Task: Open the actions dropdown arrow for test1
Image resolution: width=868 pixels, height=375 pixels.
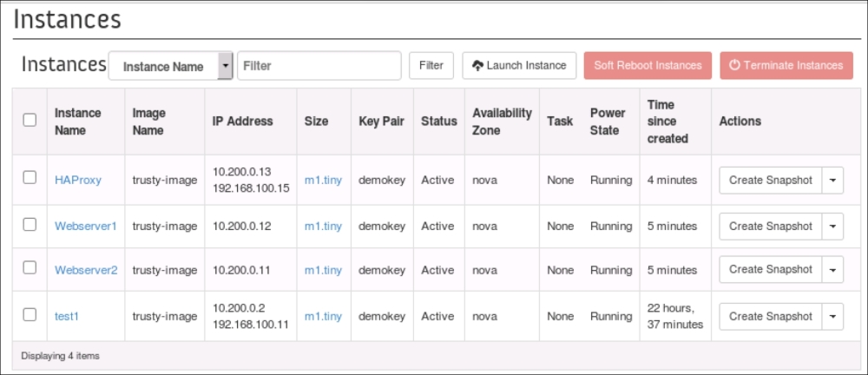Action: coord(832,317)
